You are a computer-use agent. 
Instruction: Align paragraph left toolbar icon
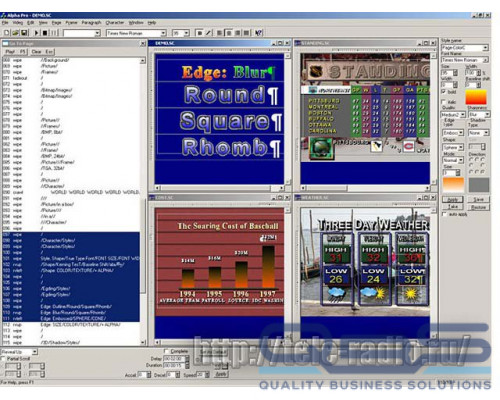point(220,33)
